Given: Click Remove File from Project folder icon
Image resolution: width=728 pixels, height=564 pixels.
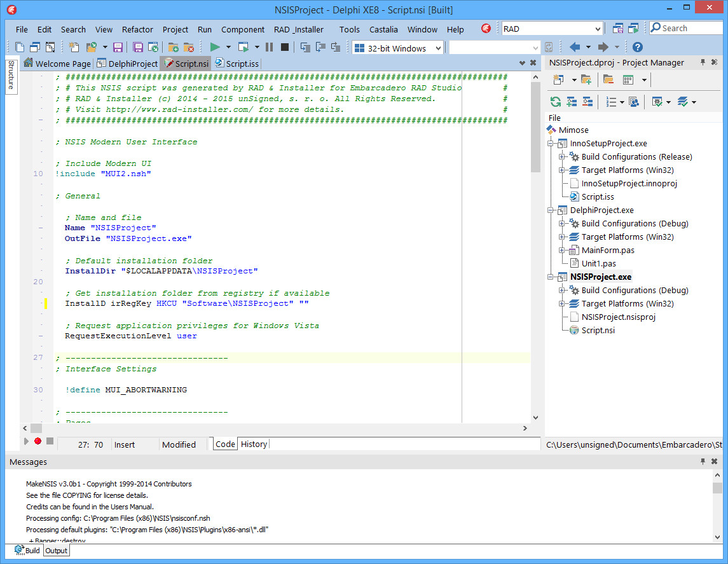Looking at the screenshot, I should tap(188, 47).
